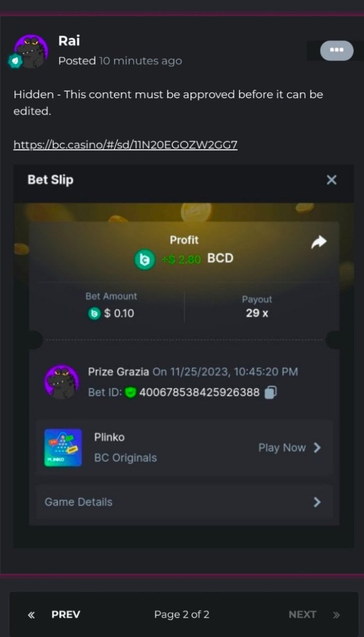This screenshot has height=637, width=364.
Task: Click the Prize Grazia username
Action: (118, 372)
